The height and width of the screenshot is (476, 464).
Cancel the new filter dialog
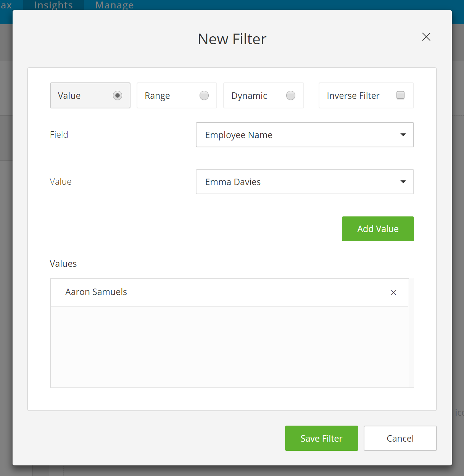point(400,438)
